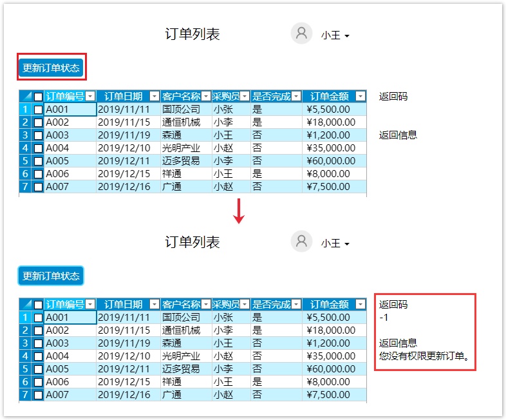Expand the 是否完成 filter arrow in the upper table
The width and height of the screenshot is (506, 420).
[296, 97]
